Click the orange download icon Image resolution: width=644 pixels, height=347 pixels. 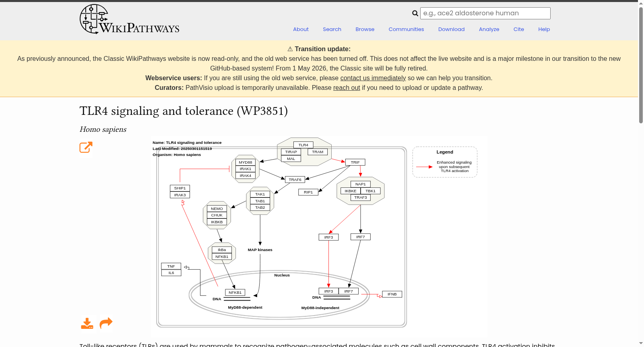pos(87,323)
